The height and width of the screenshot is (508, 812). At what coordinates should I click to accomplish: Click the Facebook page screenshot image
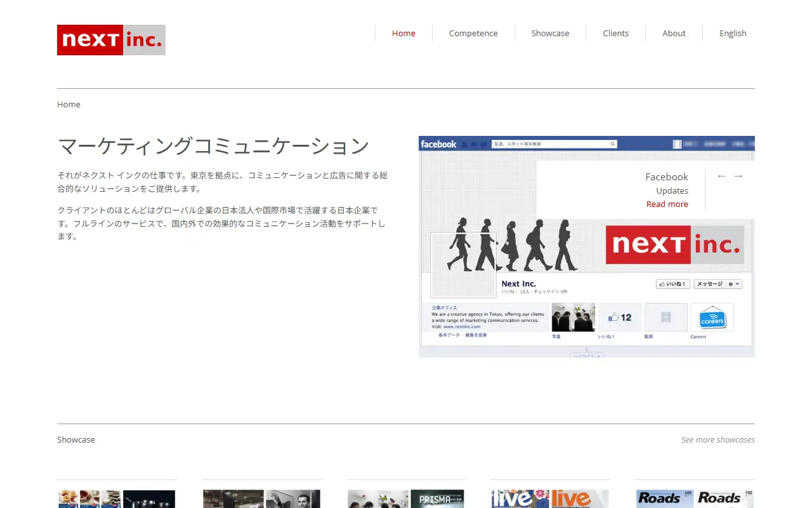click(x=587, y=246)
